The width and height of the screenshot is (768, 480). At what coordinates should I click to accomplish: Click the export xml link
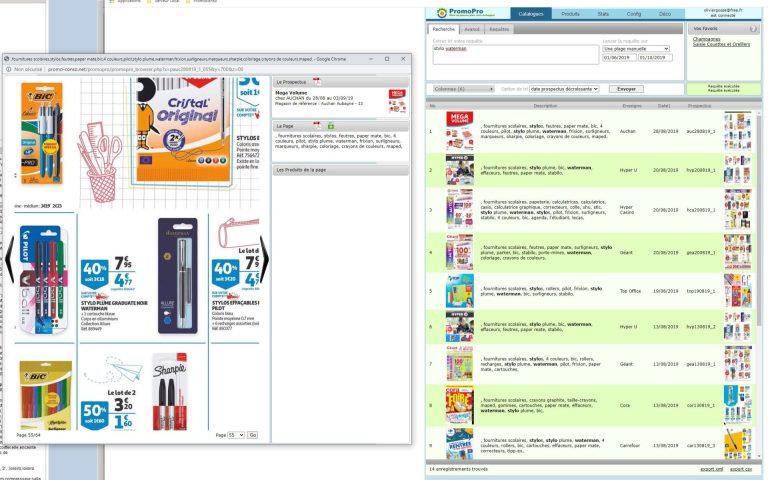[710, 468]
